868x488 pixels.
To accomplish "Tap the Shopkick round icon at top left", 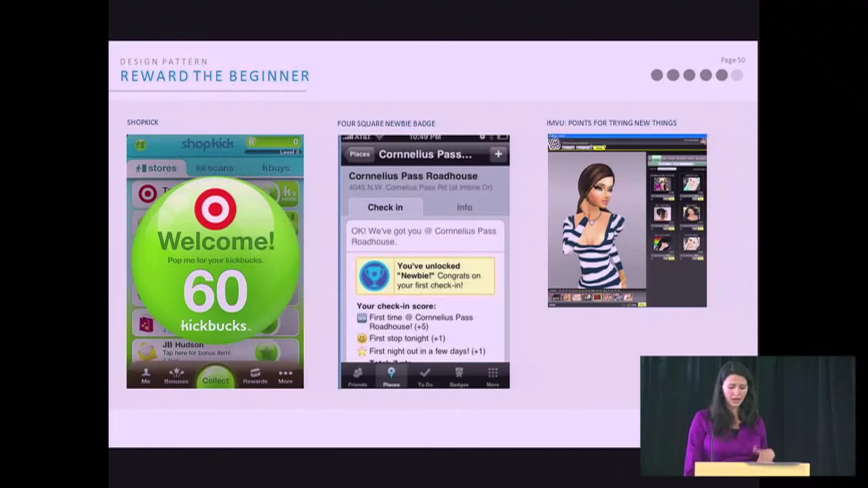I will tap(140, 144).
